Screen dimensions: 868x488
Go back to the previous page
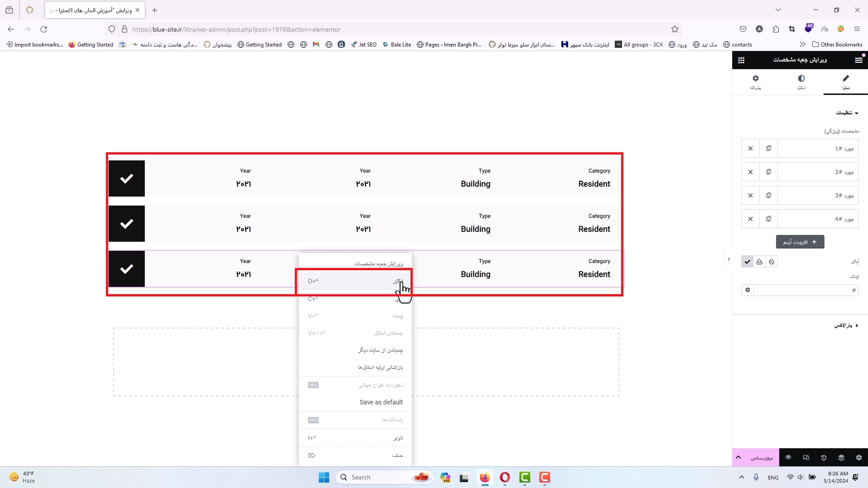[x=11, y=29]
